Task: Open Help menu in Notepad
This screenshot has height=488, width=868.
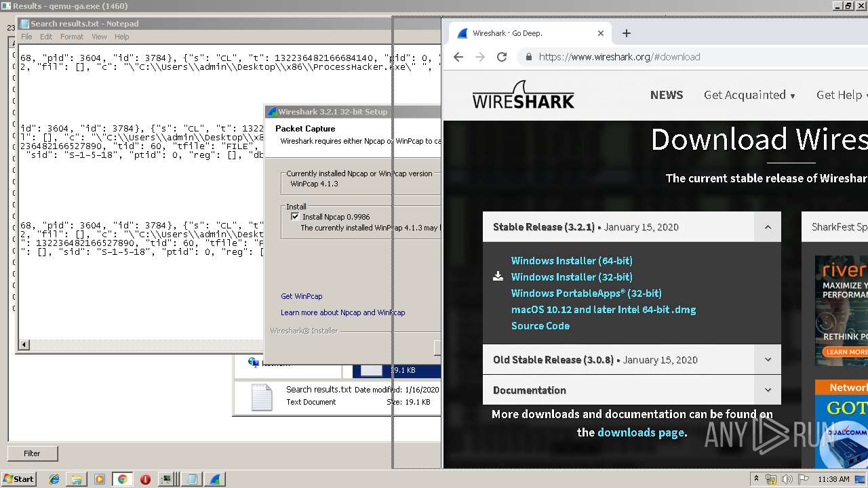Action: 122,37
